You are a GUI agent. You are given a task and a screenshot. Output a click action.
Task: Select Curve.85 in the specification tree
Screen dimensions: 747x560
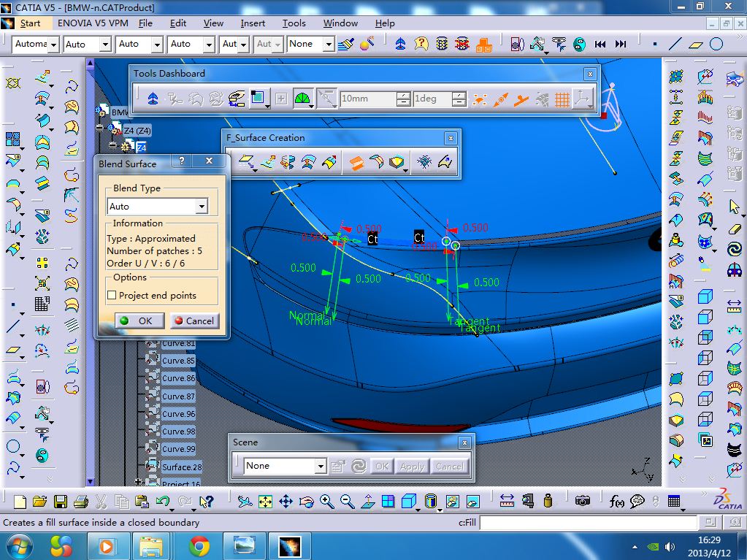coord(178,361)
